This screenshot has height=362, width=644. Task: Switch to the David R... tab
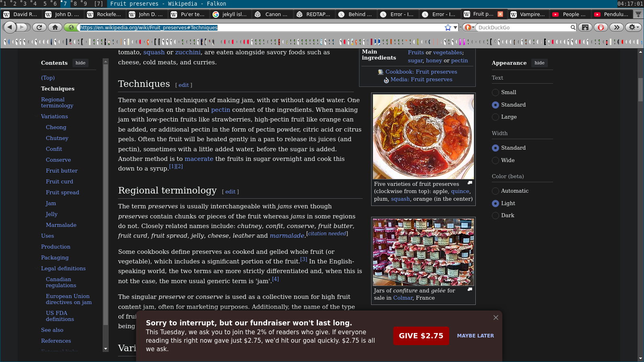tap(21, 14)
